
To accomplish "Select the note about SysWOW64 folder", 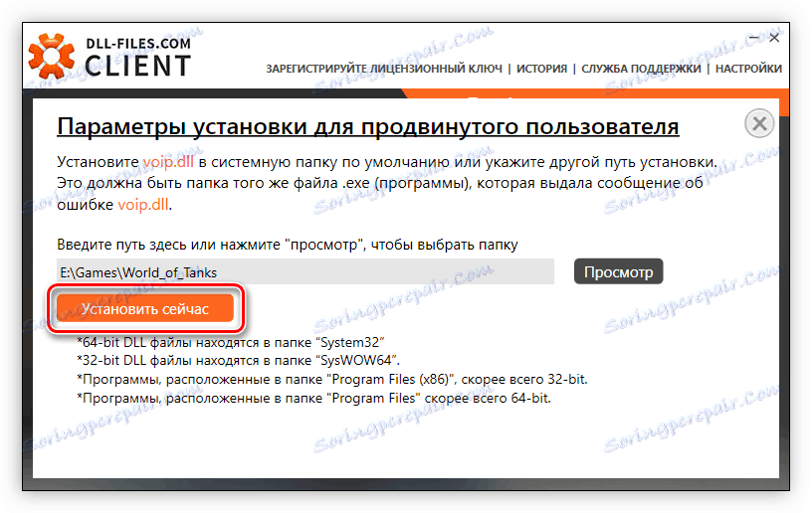I will [x=238, y=361].
